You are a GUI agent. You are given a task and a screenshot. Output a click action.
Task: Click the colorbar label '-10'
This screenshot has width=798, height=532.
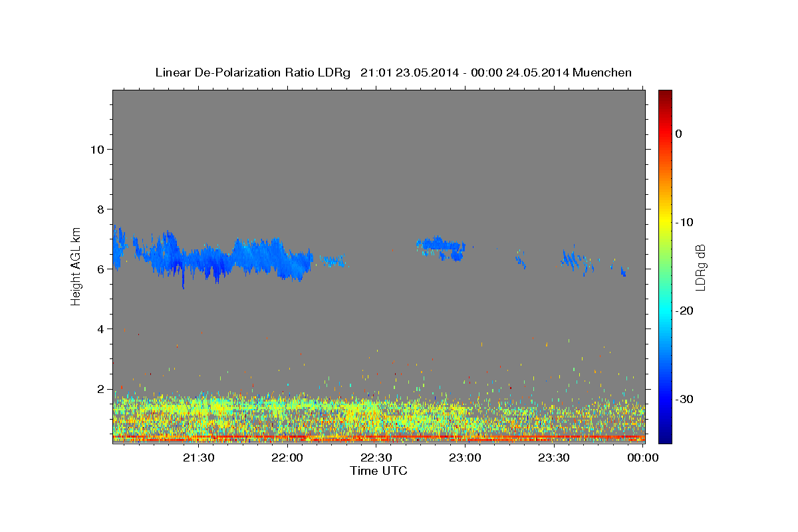(686, 222)
